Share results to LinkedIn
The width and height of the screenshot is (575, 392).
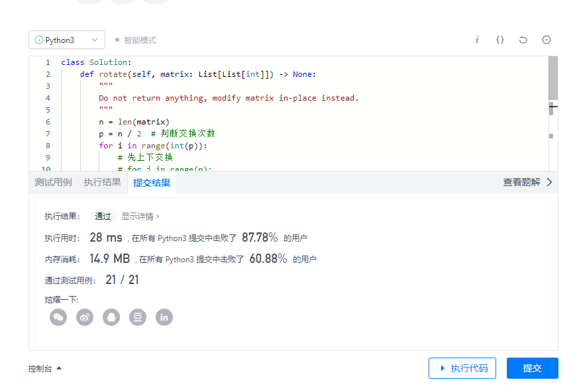tap(164, 317)
